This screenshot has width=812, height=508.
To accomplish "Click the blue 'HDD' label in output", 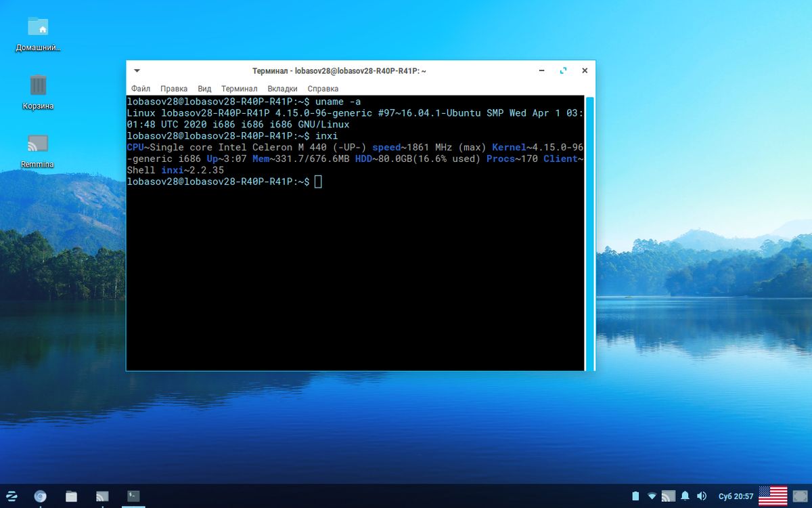I will [x=363, y=159].
